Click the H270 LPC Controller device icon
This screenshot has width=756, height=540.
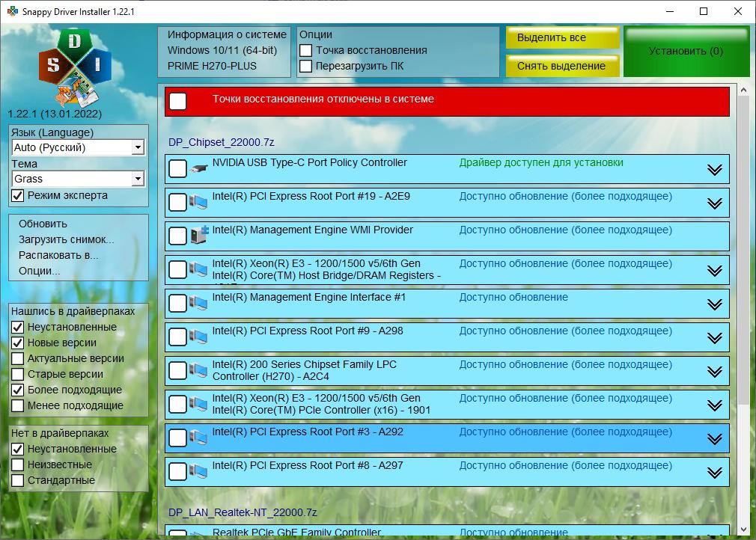point(198,370)
